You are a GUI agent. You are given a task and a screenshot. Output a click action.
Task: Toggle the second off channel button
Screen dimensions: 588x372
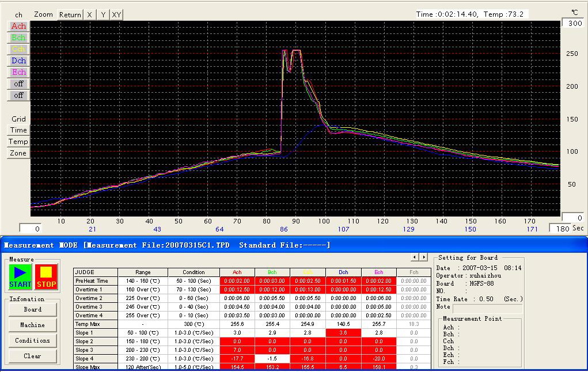pyautogui.click(x=18, y=95)
